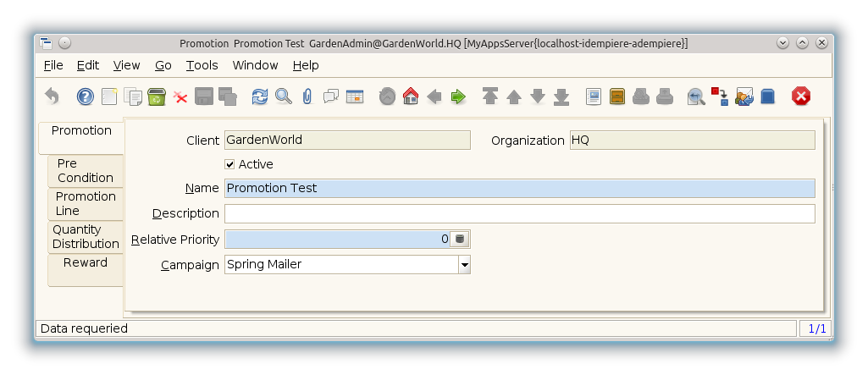Open the Quantity Distribution tab
Screen dimensions: 868x375
pyautogui.click(x=86, y=236)
